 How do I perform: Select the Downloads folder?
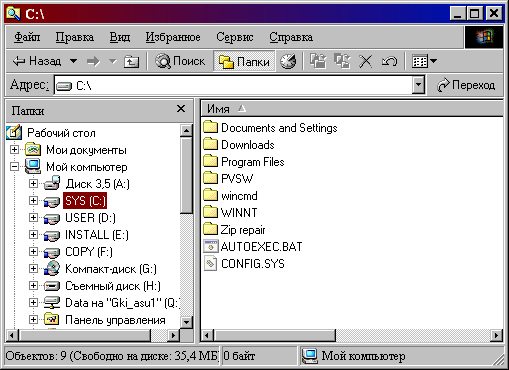pyautogui.click(x=239, y=145)
